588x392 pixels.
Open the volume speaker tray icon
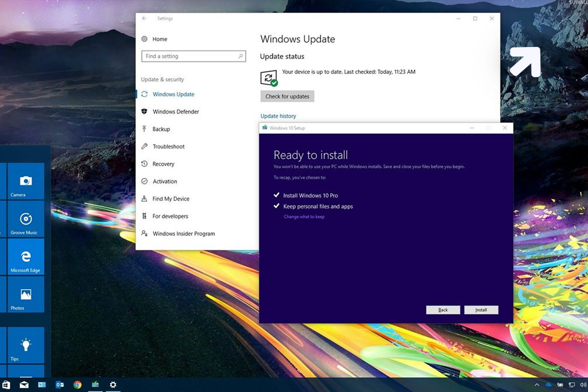pos(583,384)
